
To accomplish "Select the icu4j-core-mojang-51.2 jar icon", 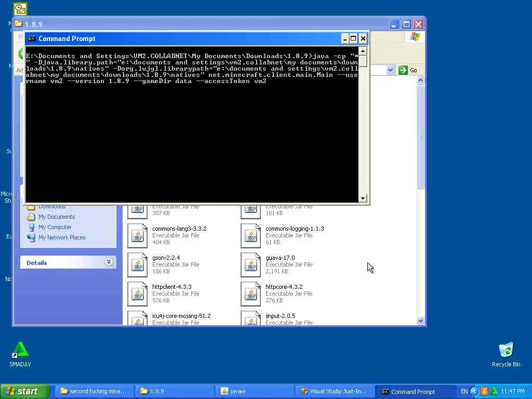I will (x=137, y=318).
